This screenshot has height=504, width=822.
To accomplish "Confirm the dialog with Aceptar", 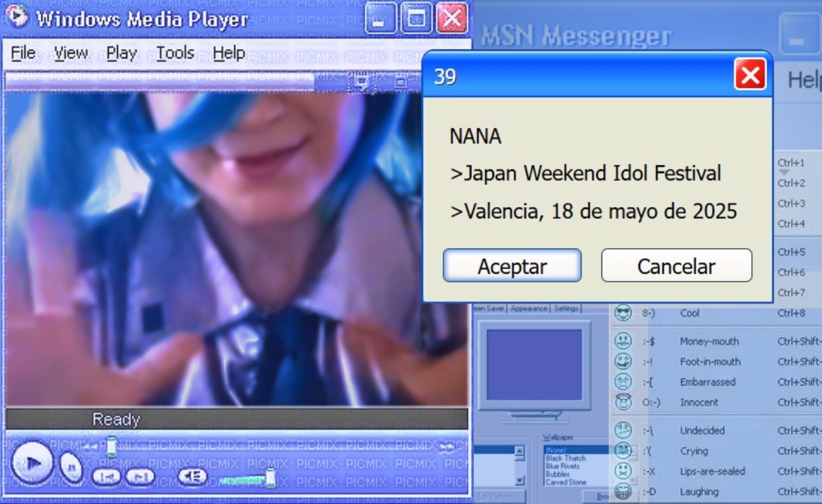I will point(512,266).
